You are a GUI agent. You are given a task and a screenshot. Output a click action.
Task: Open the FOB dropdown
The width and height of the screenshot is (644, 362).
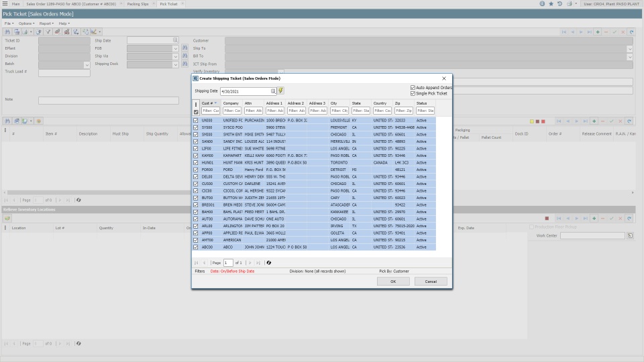[x=175, y=48]
